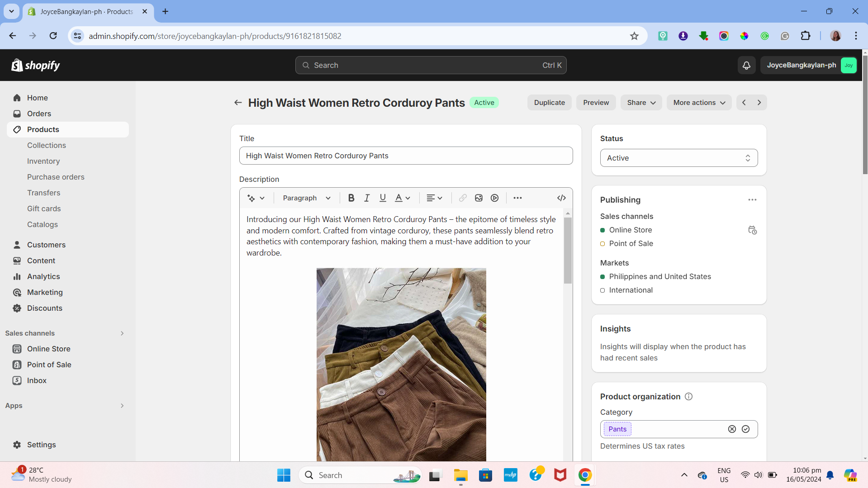Click the insert video icon
868x488 pixels.
[x=494, y=198]
